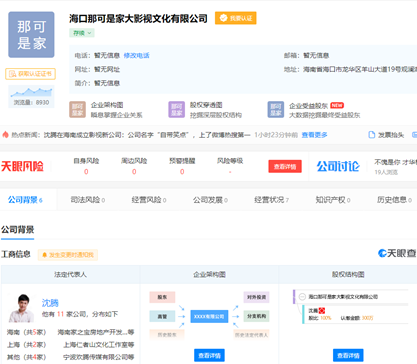Switch to the 经营状况 tab

[x=272, y=200]
